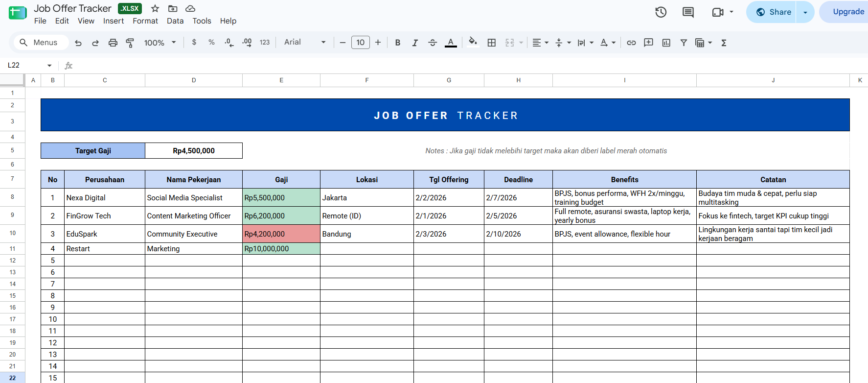Format selection as currency
This screenshot has height=383, width=868.
point(194,42)
